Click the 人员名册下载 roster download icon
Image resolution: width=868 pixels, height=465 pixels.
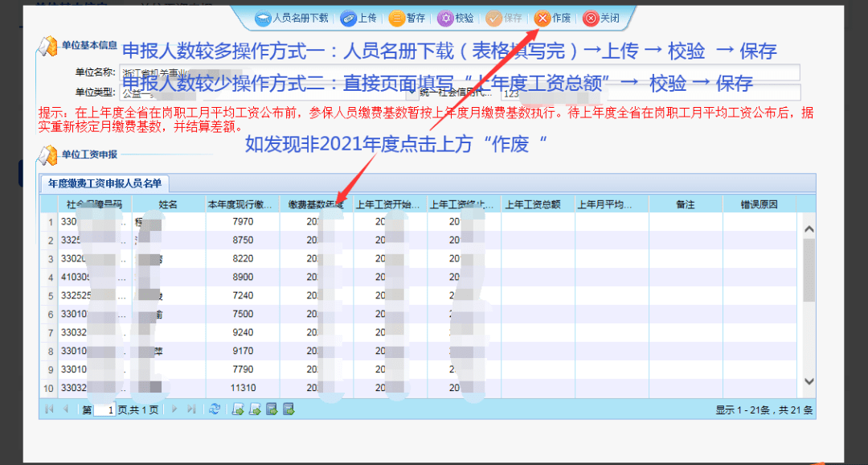pyautogui.click(x=263, y=18)
